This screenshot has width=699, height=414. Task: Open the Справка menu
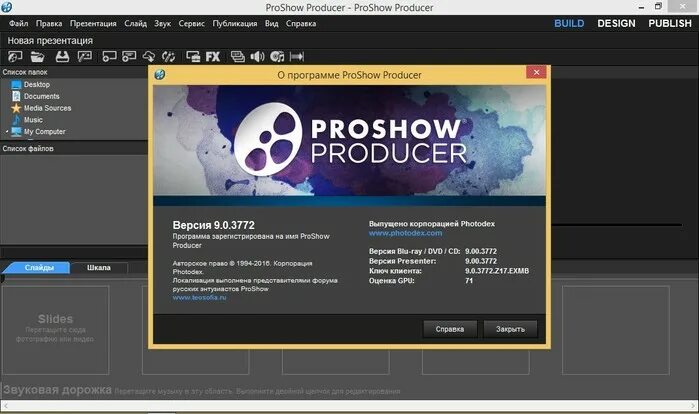(301, 24)
